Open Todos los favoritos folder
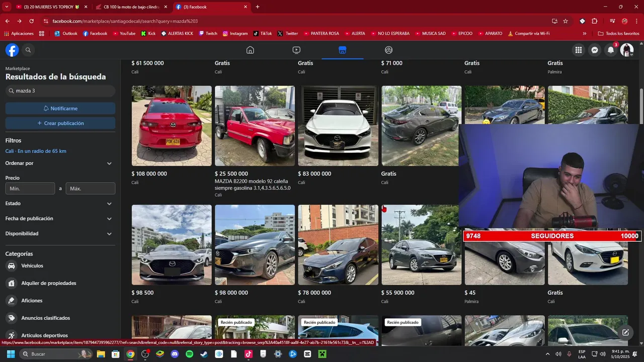644x362 pixels. click(x=618, y=34)
